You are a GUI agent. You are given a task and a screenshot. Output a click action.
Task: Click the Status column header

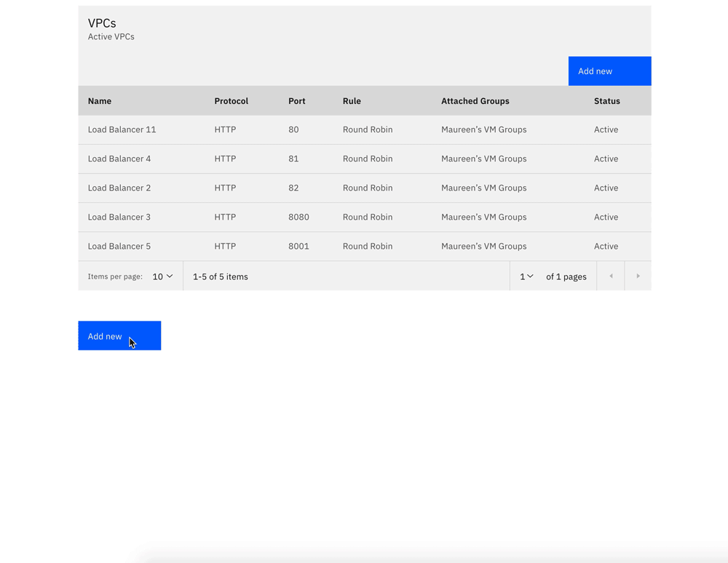tap(606, 100)
